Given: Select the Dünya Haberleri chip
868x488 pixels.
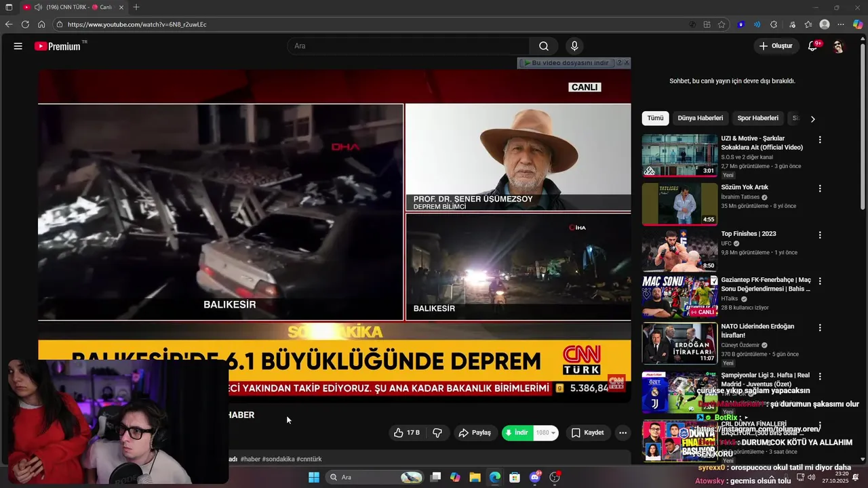Looking at the screenshot, I should (x=701, y=118).
